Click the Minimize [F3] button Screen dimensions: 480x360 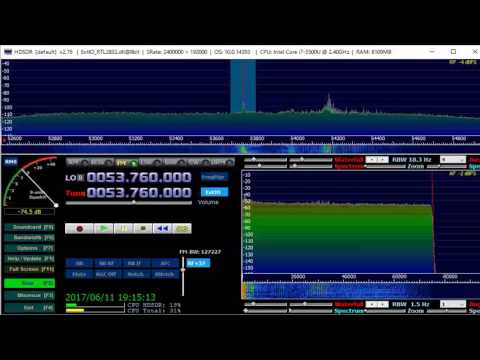pyautogui.click(x=30, y=296)
